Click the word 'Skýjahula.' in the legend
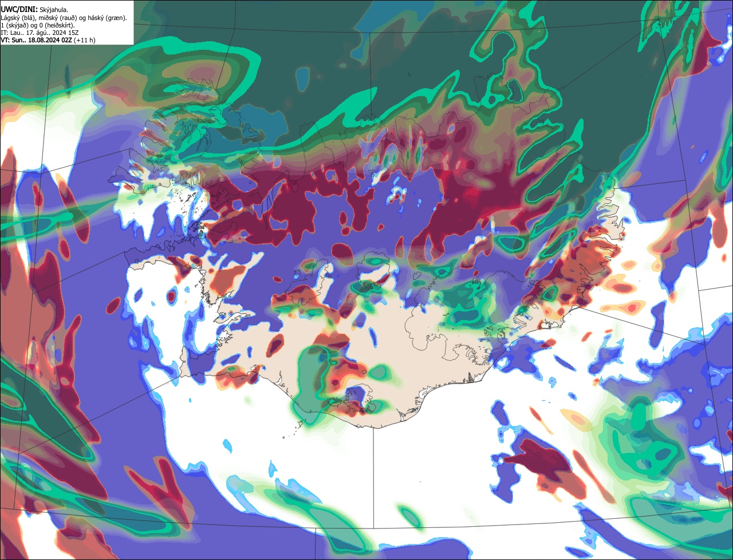733x560 pixels. tap(54, 10)
